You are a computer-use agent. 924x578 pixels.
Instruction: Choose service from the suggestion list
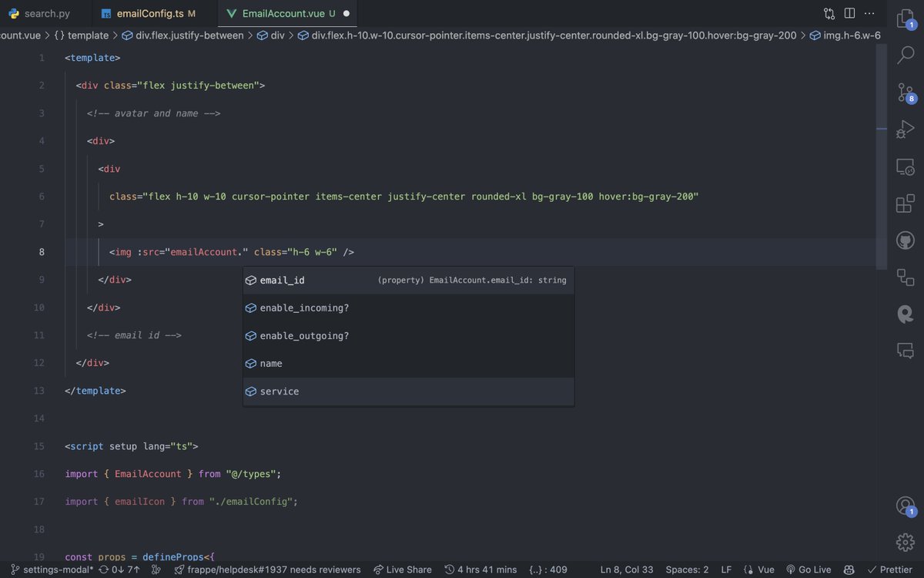tap(409, 391)
